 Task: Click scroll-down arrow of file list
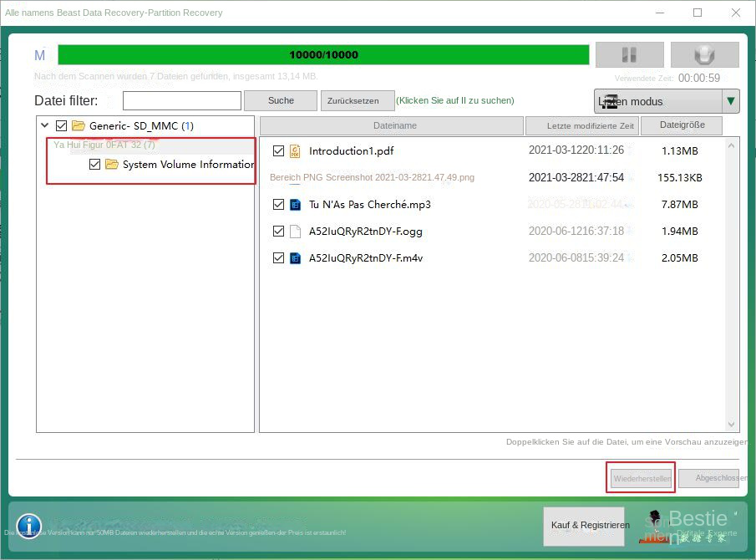[x=731, y=424]
